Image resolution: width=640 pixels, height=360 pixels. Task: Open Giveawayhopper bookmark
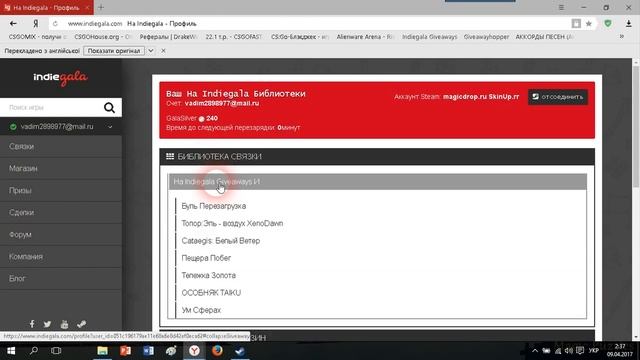pyautogui.click(x=486, y=37)
